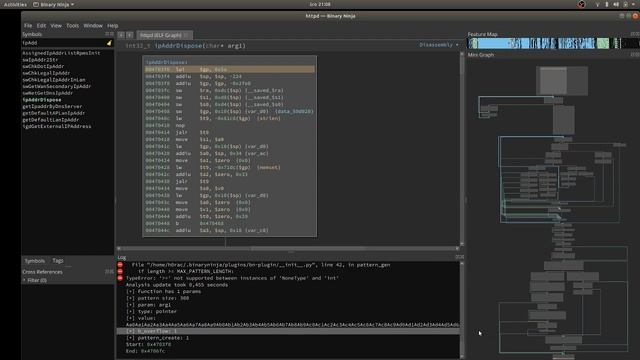Click the top block in the Mini Graph
Image resolution: width=640 pixels, height=360 pixels.
(x=562, y=81)
